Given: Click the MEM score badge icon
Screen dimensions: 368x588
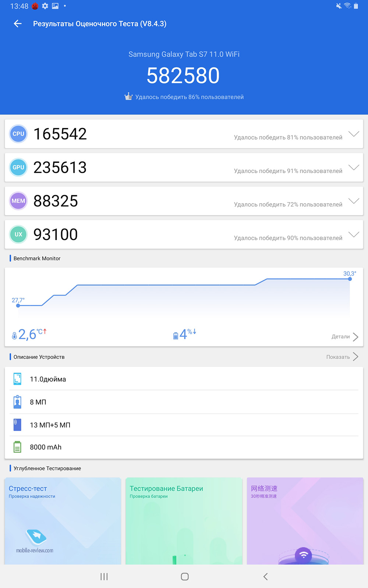Looking at the screenshot, I should (x=18, y=201).
